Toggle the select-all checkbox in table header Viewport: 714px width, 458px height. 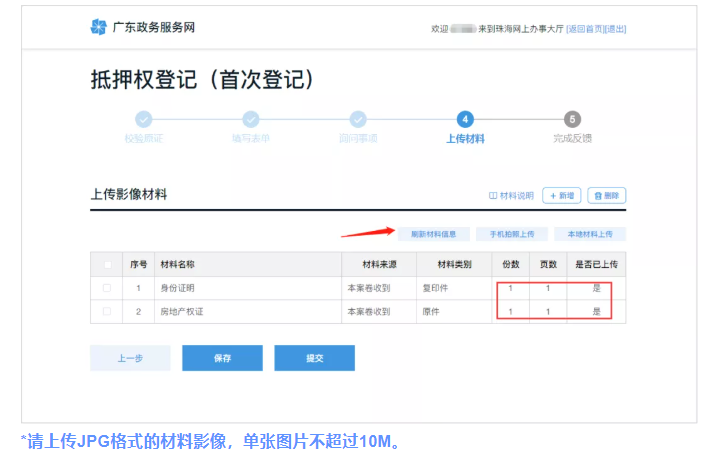(107, 265)
